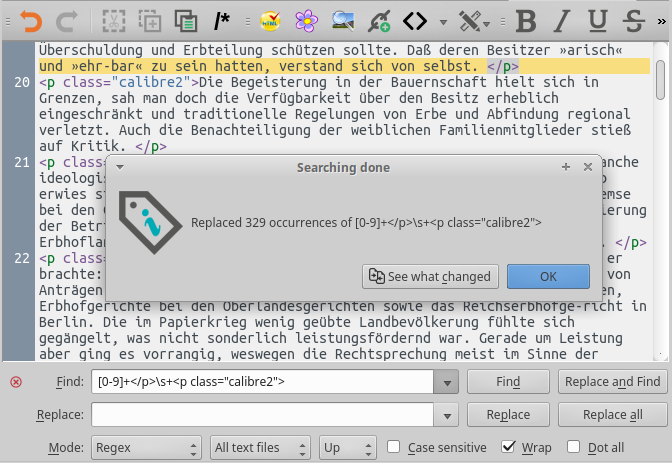
Task: Enable the Case sensitive checkbox
Action: tap(393, 447)
